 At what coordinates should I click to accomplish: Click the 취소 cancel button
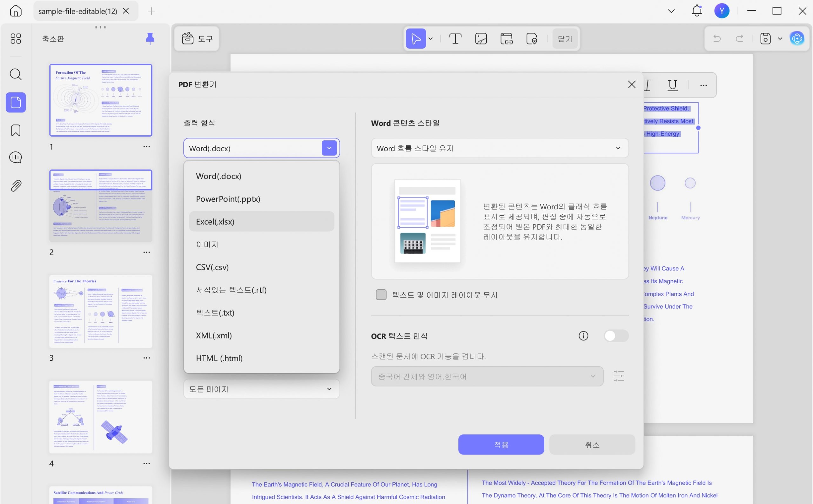point(592,444)
